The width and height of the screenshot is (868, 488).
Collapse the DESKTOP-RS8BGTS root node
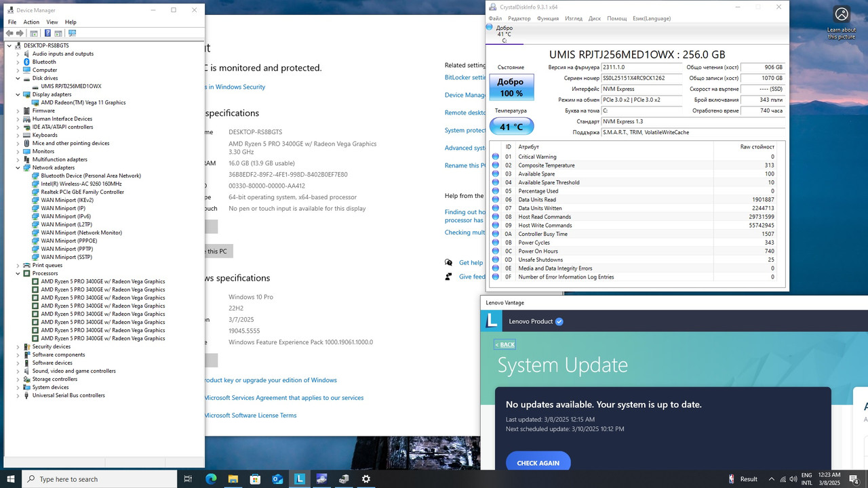9,45
